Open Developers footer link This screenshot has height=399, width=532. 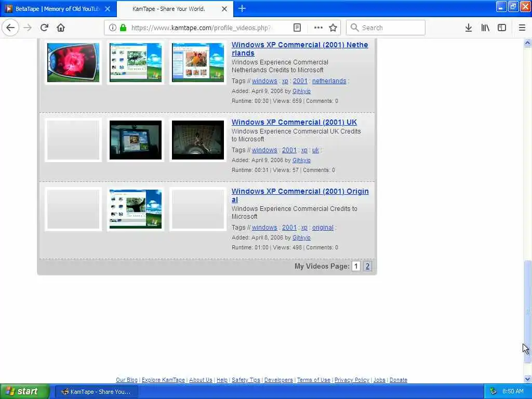278,380
